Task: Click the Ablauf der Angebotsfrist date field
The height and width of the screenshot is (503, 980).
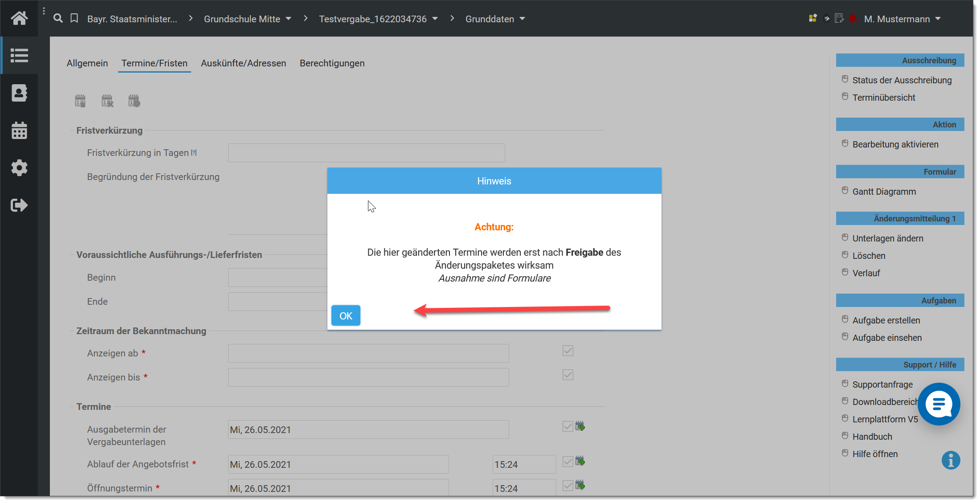Action: 339,464
